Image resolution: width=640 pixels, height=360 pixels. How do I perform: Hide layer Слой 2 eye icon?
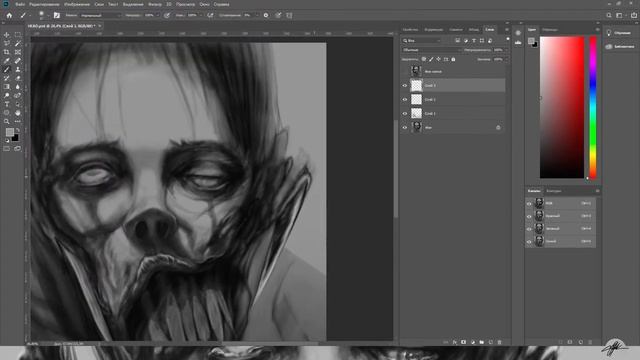[x=405, y=99]
